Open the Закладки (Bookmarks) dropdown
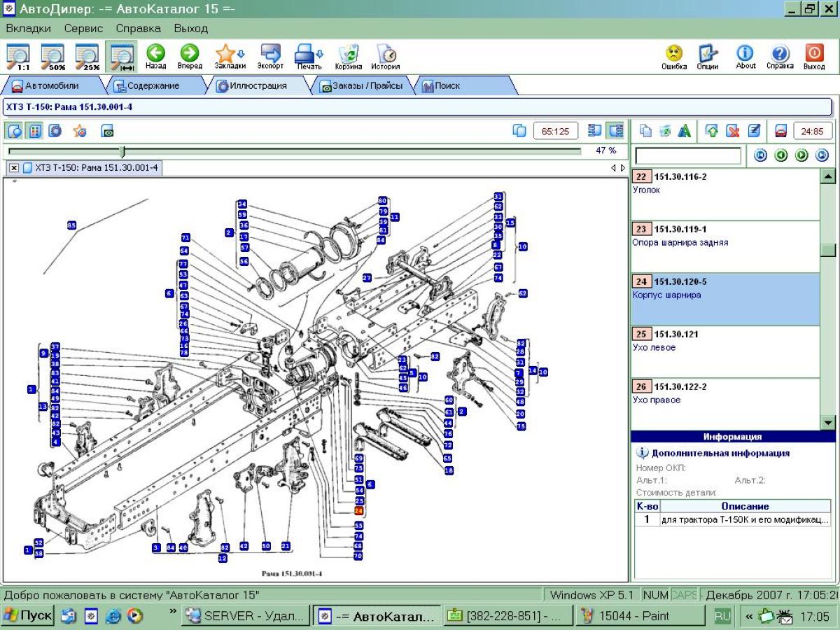 [230, 56]
